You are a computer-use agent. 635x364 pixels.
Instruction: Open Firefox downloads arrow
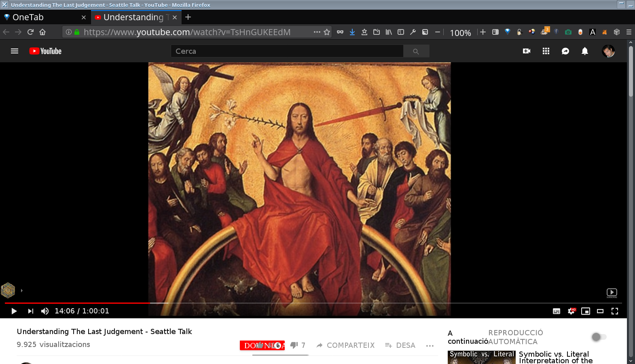tap(352, 32)
